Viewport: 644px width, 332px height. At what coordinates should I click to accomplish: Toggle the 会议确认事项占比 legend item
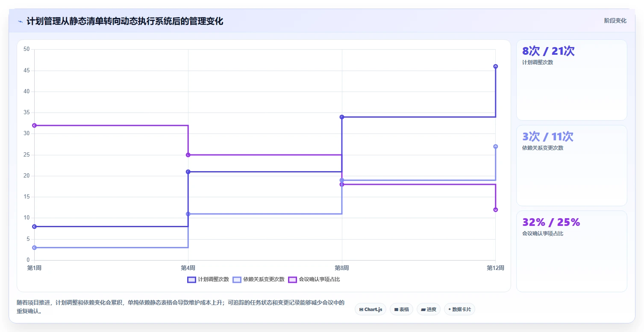(314, 279)
